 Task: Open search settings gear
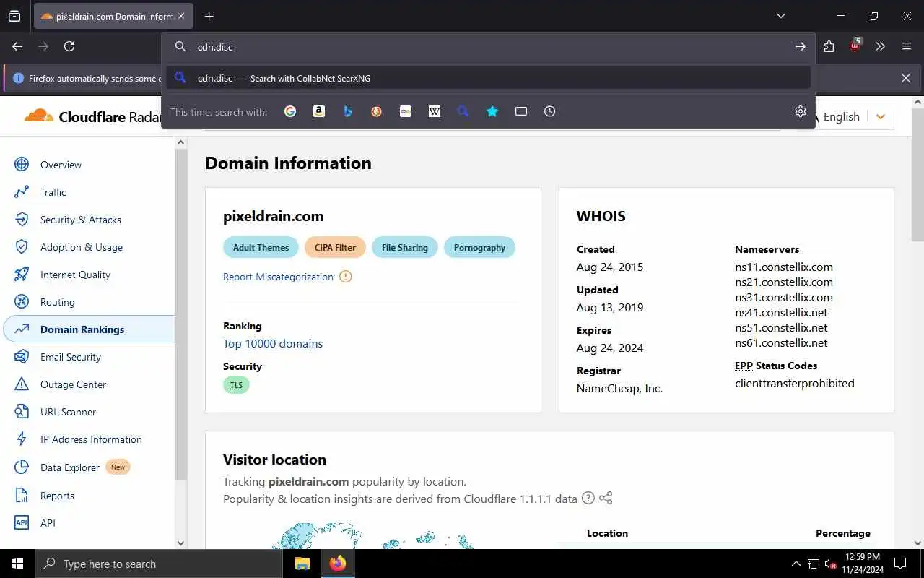[800, 111]
